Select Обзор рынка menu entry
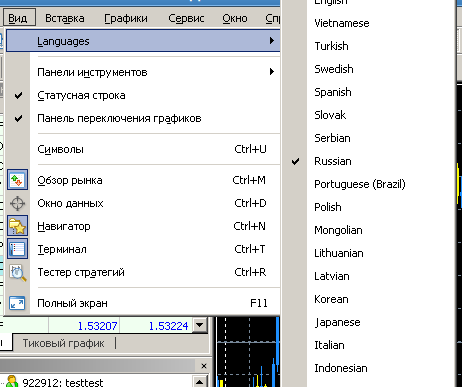The width and height of the screenshot is (462, 387). (143, 180)
